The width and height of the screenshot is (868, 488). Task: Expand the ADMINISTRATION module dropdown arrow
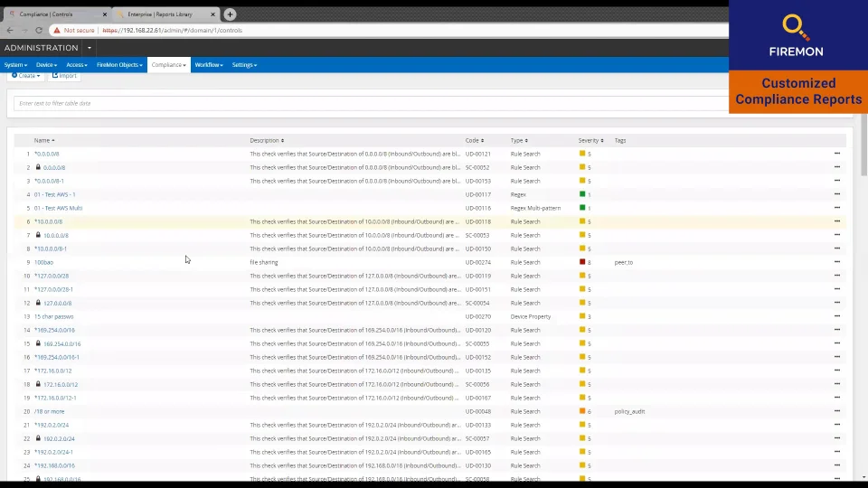[90, 48]
